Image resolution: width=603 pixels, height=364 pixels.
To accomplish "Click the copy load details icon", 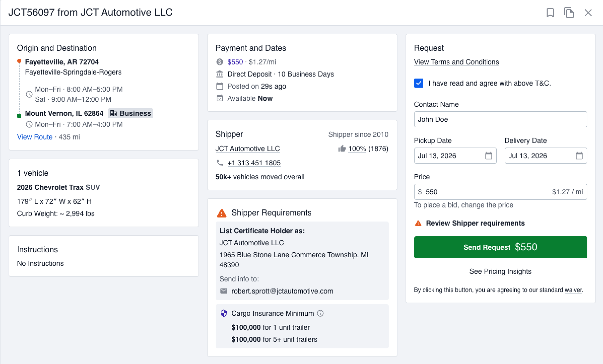I will [x=569, y=13].
